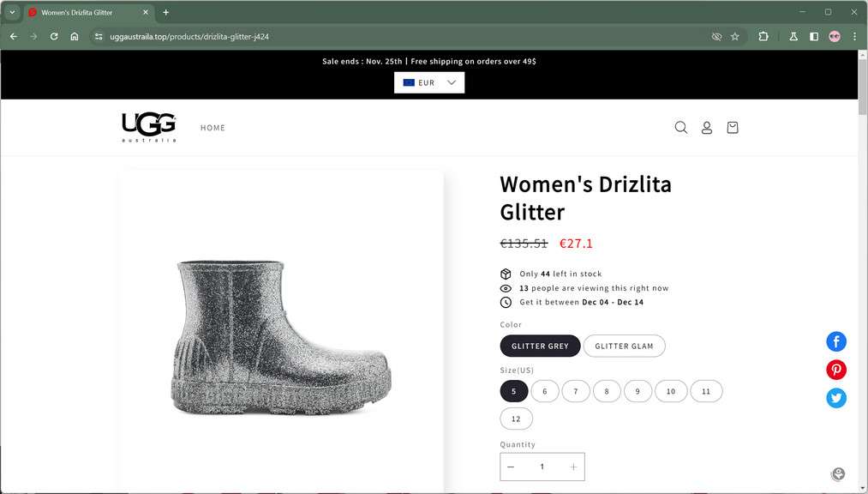Select Glitter Glam color option

pyautogui.click(x=624, y=346)
